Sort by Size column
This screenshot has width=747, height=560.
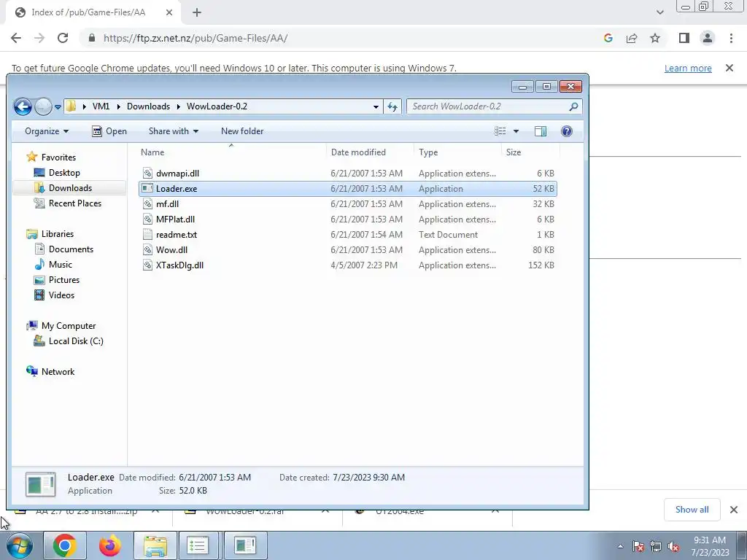[x=531, y=152]
